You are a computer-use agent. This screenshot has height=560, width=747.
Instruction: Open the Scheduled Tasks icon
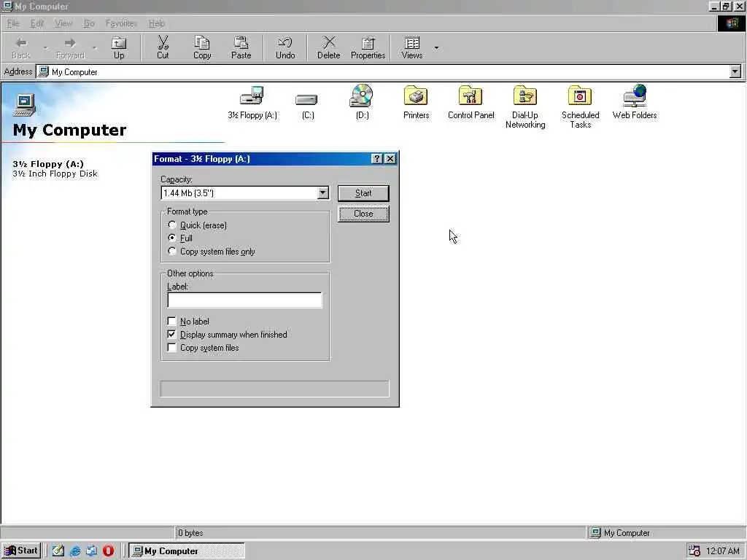[580, 96]
